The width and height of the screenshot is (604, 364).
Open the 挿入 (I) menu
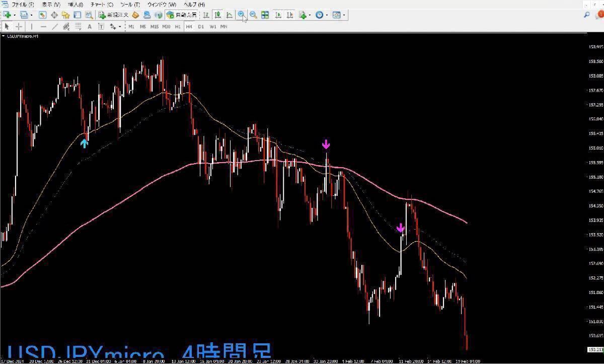click(75, 5)
